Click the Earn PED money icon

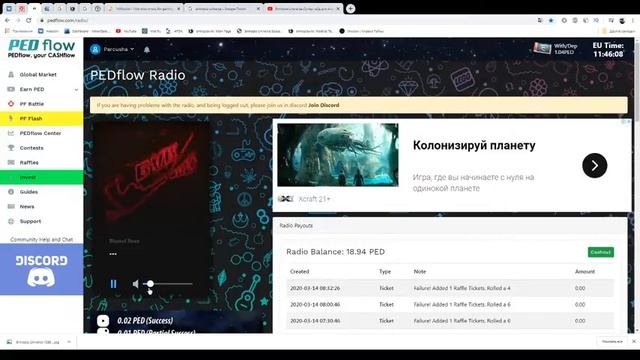[11, 89]
